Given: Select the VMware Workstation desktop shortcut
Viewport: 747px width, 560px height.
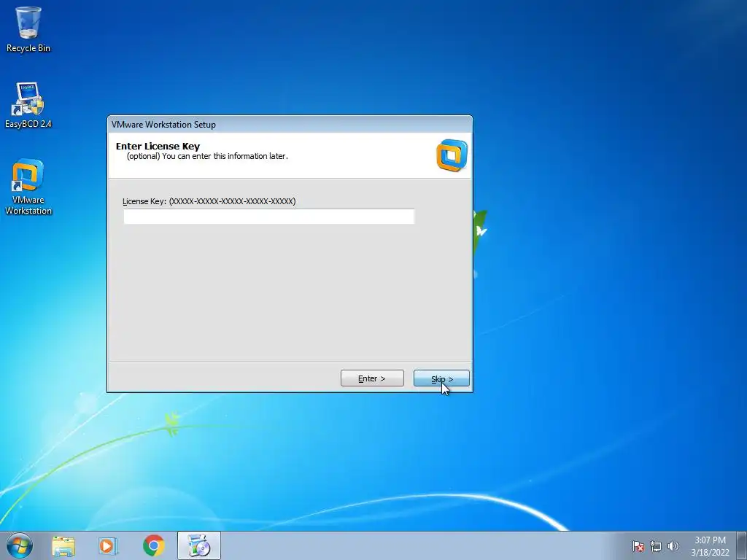Looking at the screenshot, I should [28, 187].
